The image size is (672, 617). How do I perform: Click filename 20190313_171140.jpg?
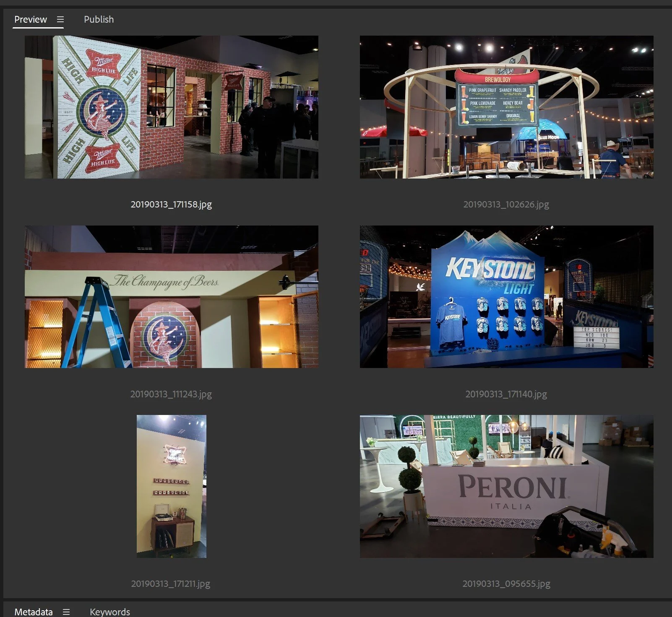[x=506, y=394]
